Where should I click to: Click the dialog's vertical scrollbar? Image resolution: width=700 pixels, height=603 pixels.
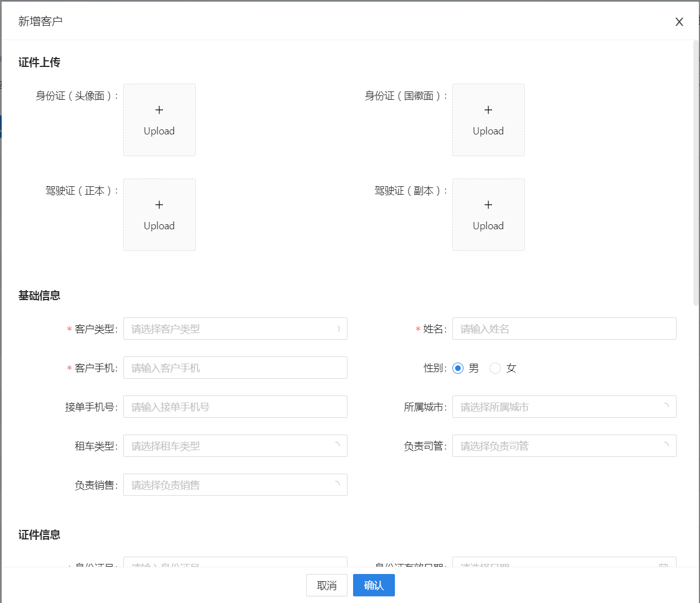point(696,173)
